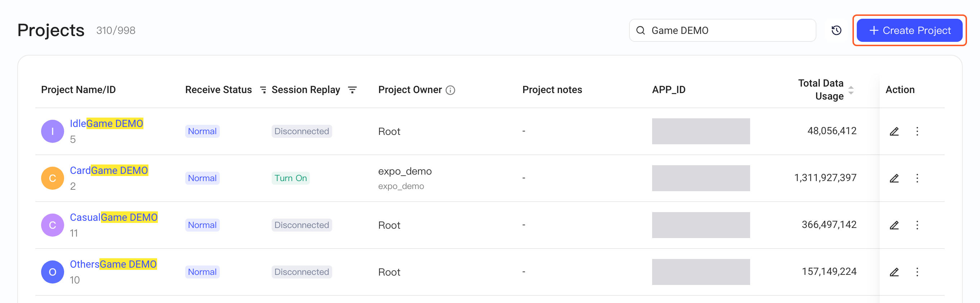The width and height of the screenshot is (980, 303).
Task: Click the search magnifier icon
Action: point(641,30)
